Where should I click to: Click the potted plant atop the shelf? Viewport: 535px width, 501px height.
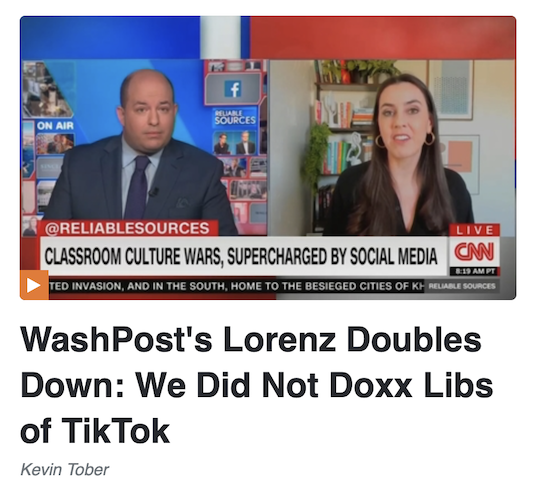[x=368, y=71]
